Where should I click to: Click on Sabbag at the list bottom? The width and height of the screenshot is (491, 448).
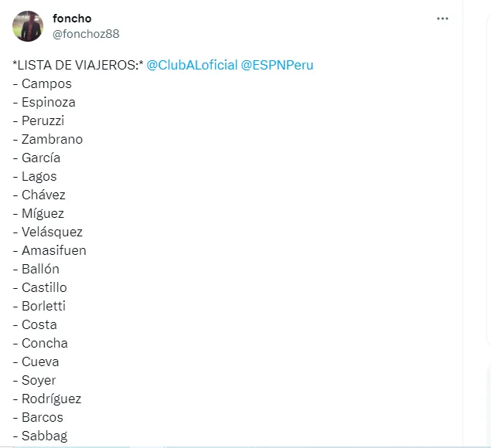pyautogui.click(x=44, y=436)
